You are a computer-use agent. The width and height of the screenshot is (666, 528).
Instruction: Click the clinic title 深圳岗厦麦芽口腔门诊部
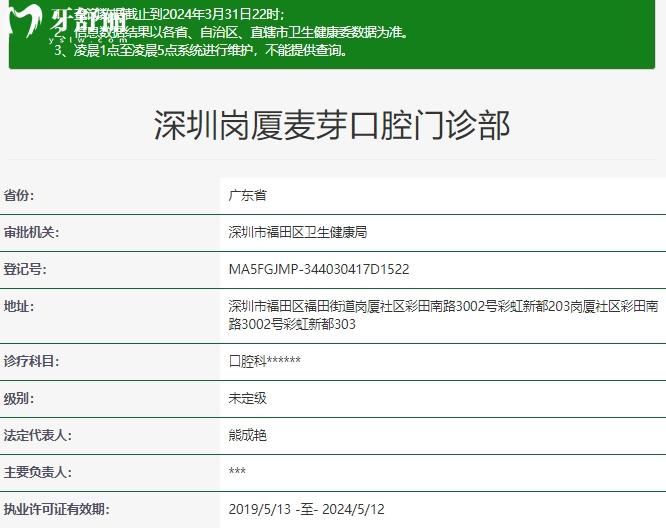(x=332, y=126)
